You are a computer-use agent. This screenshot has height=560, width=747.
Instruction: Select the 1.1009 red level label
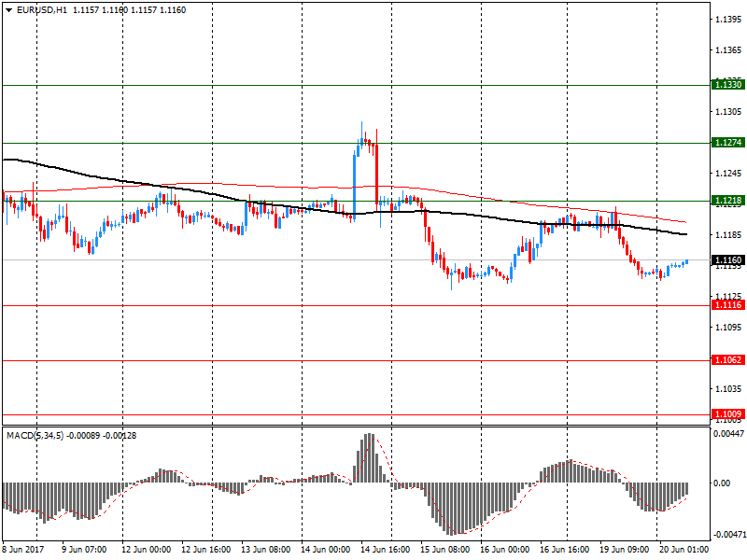[728, 414]
